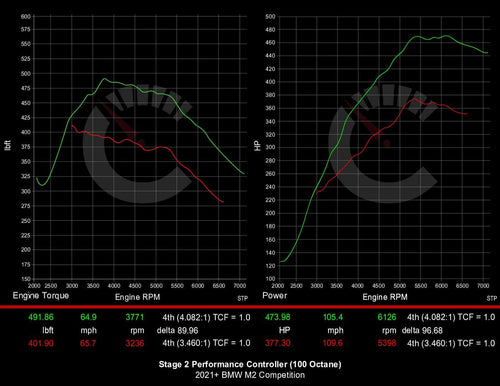Click the green 6126 rpm value
Viewport: 500px width, 386px height.
[x=387, y=317]
